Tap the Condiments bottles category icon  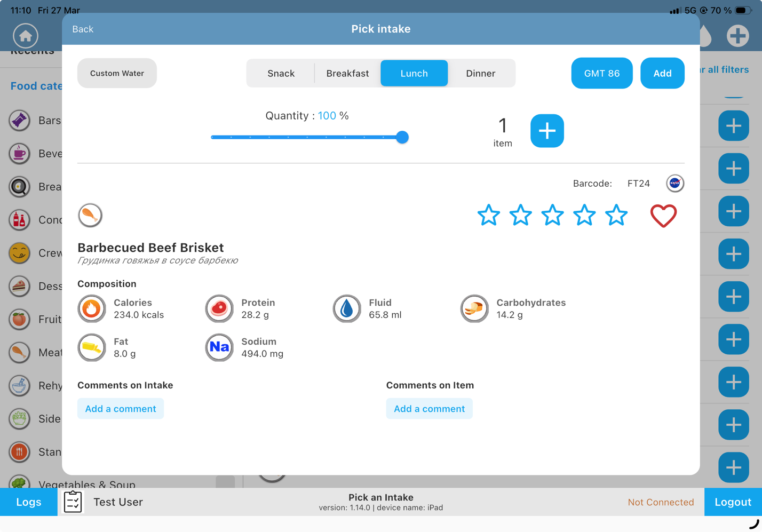(19, 220)
